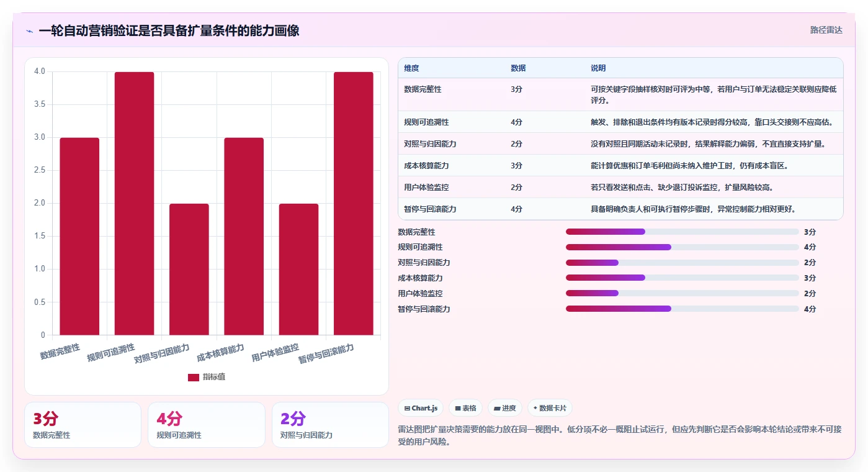
Task: Click the 路径雷达 label in header
Action: 826,30
